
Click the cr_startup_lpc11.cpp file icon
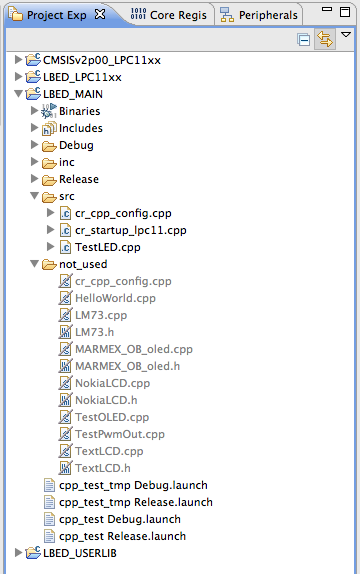click(x=65, y=230)
